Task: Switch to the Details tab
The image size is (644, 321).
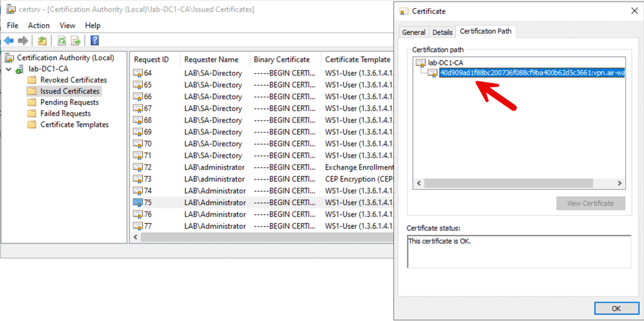Action: tap(442, 32)
